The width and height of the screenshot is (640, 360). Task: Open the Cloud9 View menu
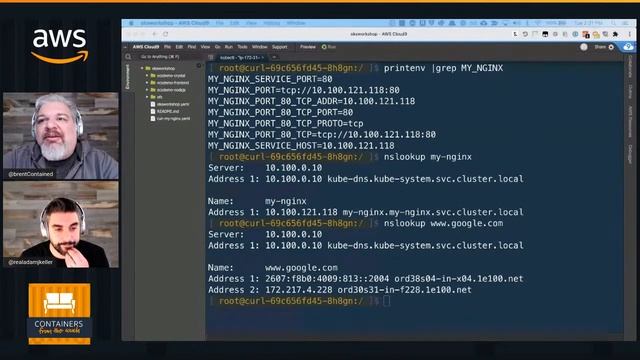pyautogui.click(x=205, y=47)
